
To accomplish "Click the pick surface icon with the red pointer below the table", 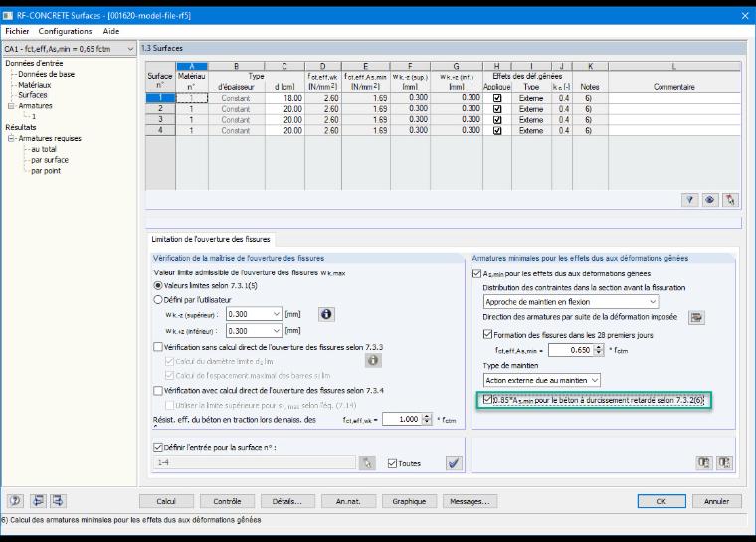I will [x=730, y=200].
